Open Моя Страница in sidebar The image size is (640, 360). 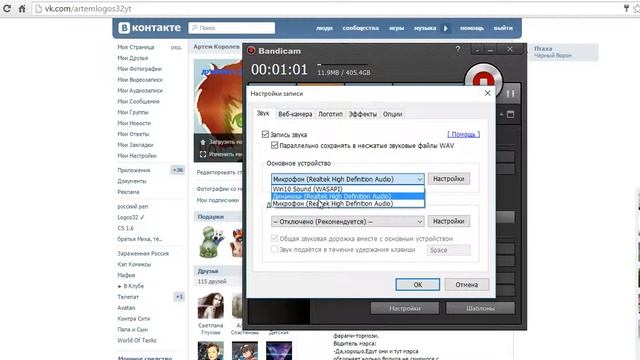(136, 47)
